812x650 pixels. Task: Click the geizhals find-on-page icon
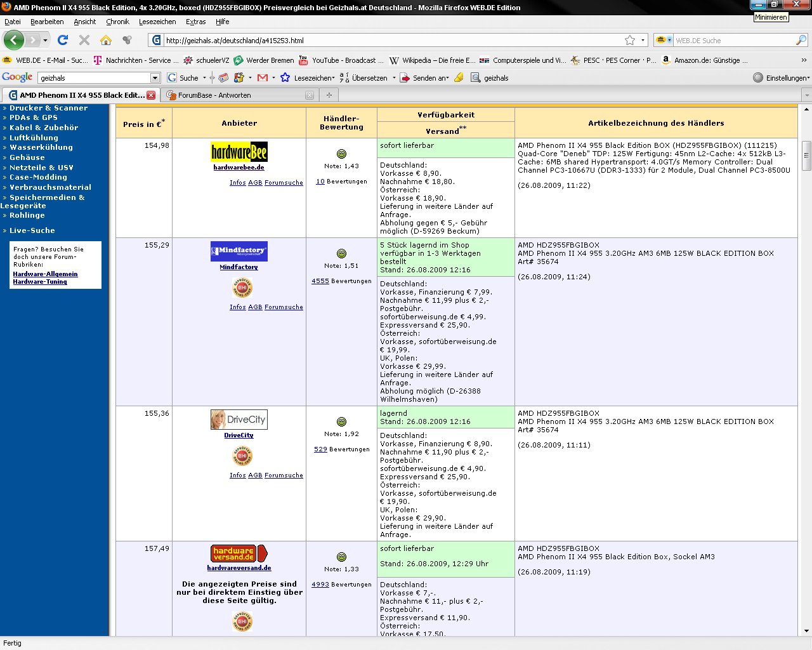(x=475, y=77)
